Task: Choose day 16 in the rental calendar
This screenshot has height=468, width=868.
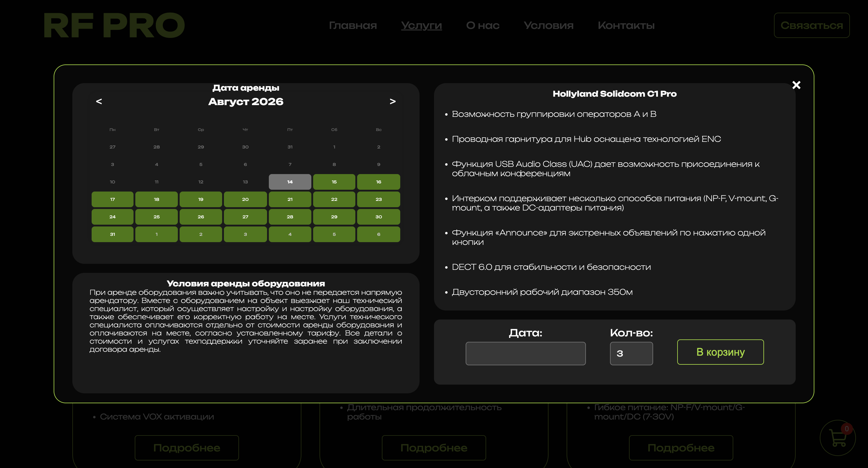Action: [x=379, y=182]
